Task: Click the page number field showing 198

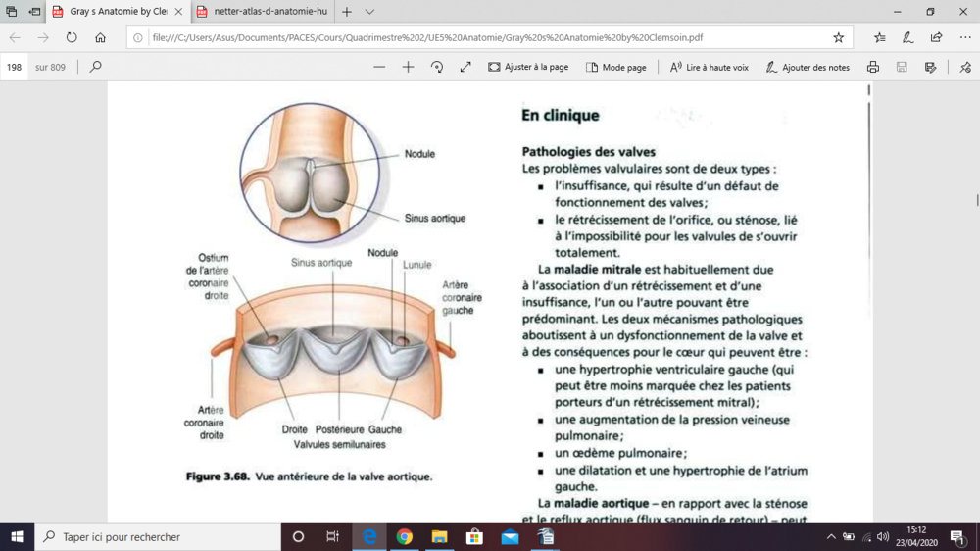Action: point(15,67)
